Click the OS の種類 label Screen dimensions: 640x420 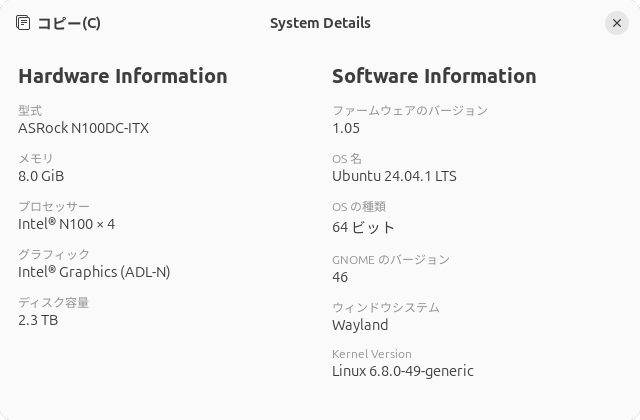tap(359, 207)
